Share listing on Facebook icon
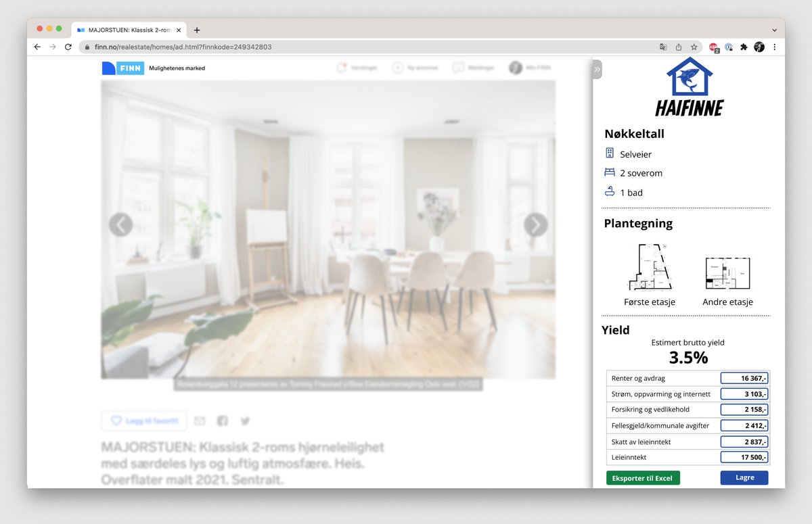This screenshot has height=524, width=812. pyautogui.click(x=222, y=421)
